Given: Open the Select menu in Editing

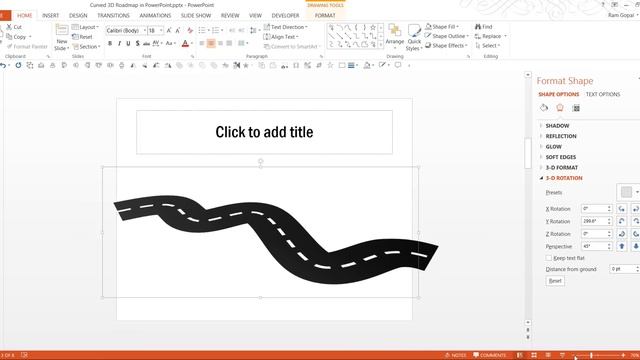Looking at the screenshot, I should (487, 45).
